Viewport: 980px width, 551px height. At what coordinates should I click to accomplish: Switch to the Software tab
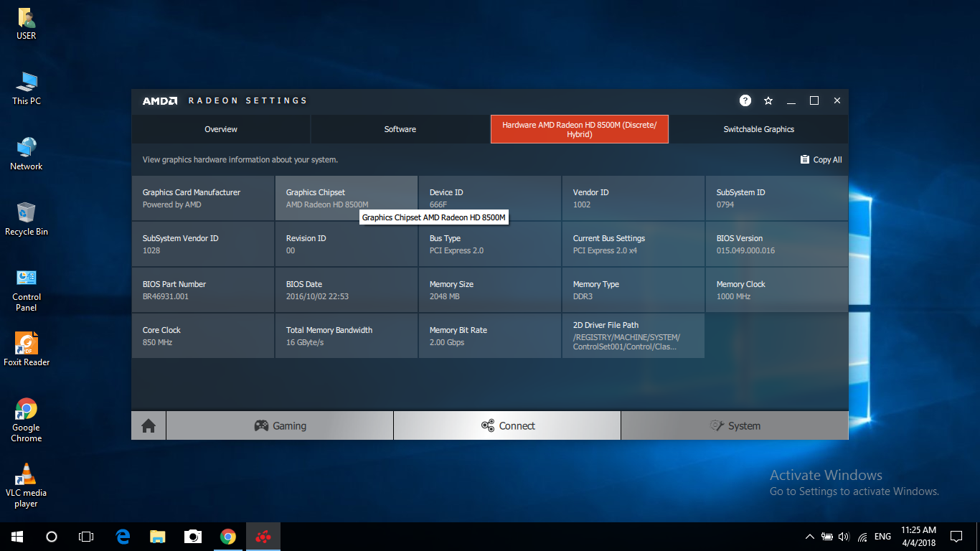pos(400,129)
